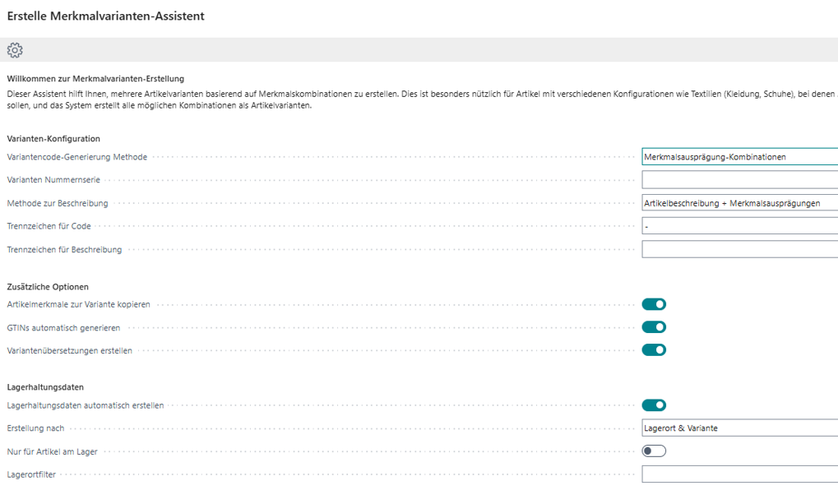Click the 'GTINs automatisch generieren' field label
This screenshot has width=838, height=504.
click(x=64, y=328)
